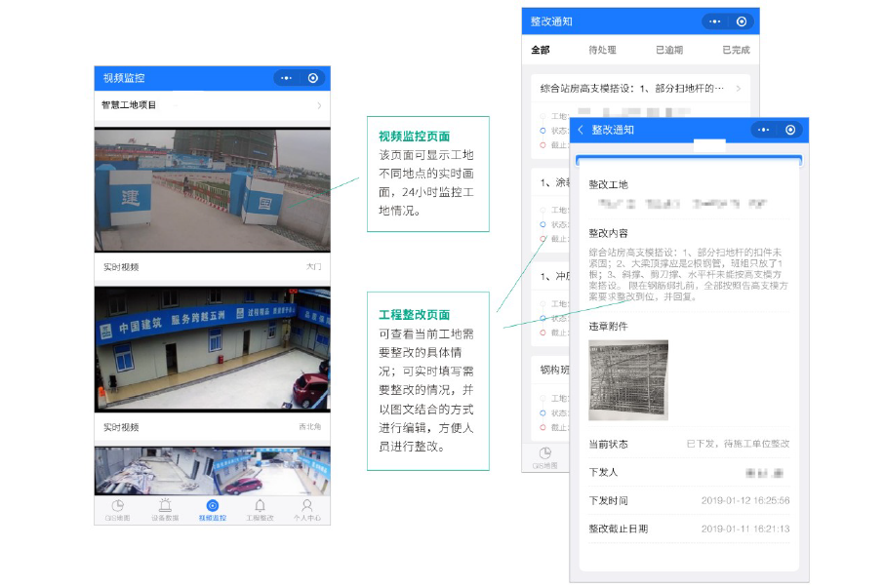Open the GIS地图 tab in video monitor app
This screenshot has width=884, height=588.
pos(117,510)
